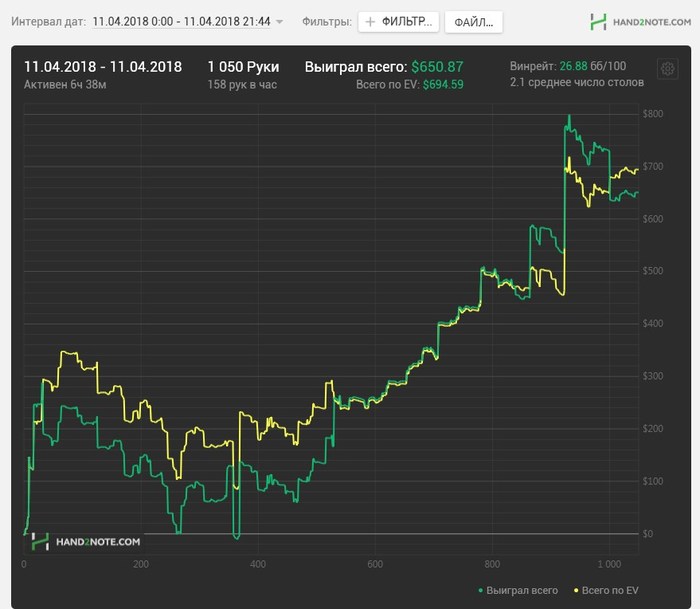Click the 'Фильтры:' label
Screen dimensions: 700x609
point(327,21)
